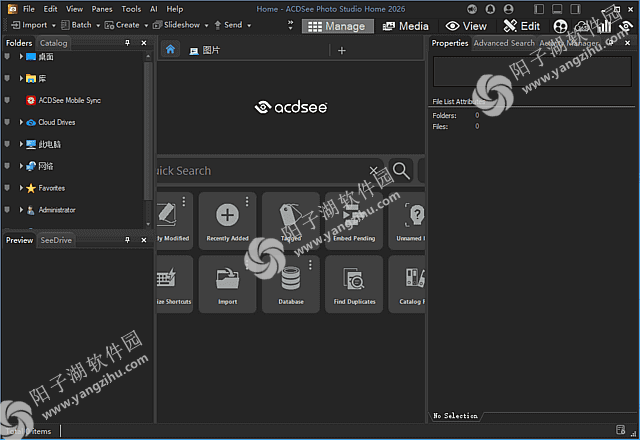
Task: Select the 图片 path tab
Action: click(x=205, y=50)
